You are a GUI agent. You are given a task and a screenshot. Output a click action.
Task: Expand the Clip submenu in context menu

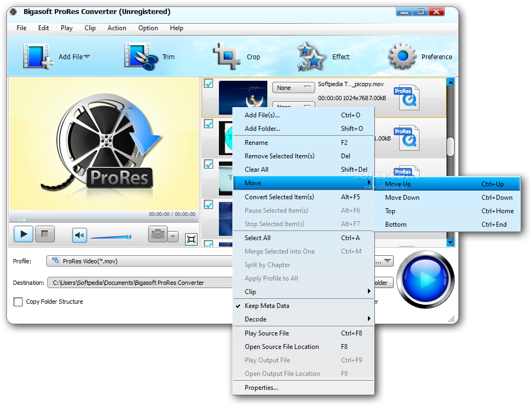pyautogui.click(x=303, y=292)
